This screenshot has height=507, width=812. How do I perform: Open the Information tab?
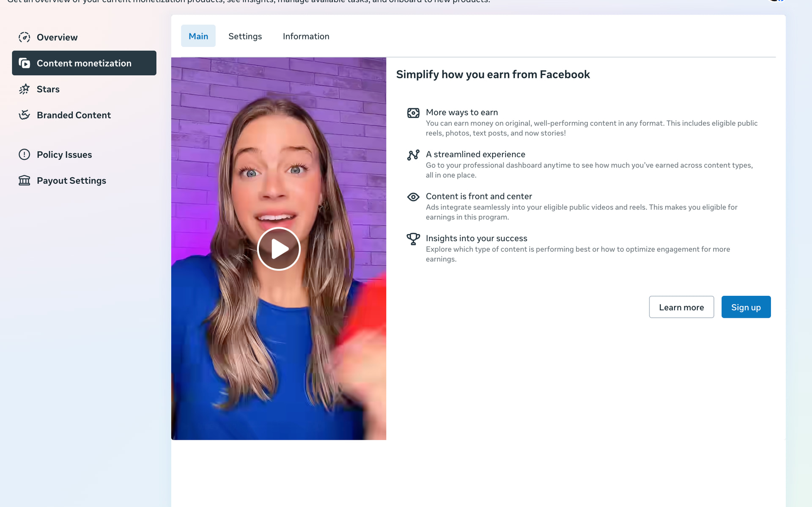click(306, 36)
